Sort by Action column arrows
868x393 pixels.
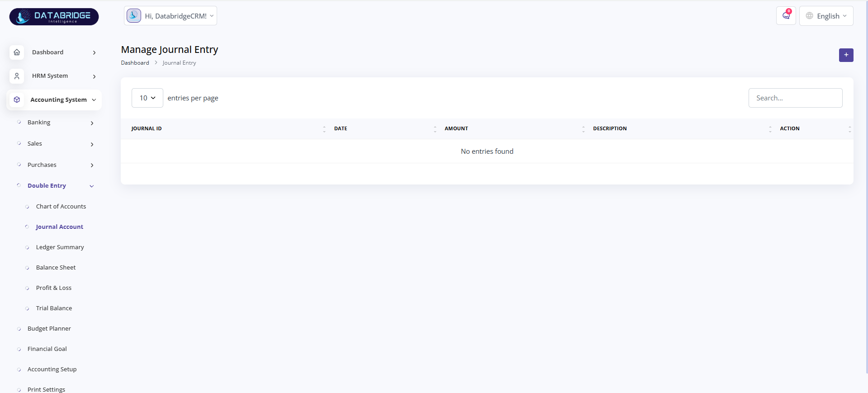pos(850,129)
